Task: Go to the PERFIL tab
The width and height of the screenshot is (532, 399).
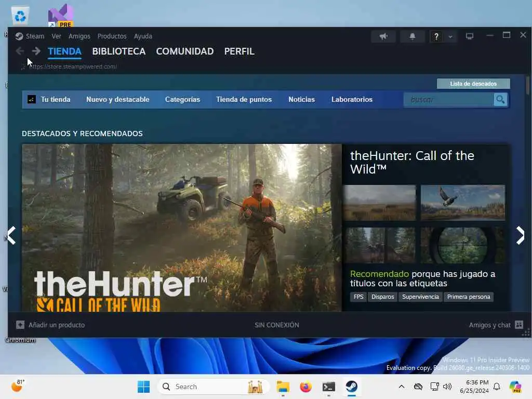Action: pyautogui.click(x=239, y=51)
